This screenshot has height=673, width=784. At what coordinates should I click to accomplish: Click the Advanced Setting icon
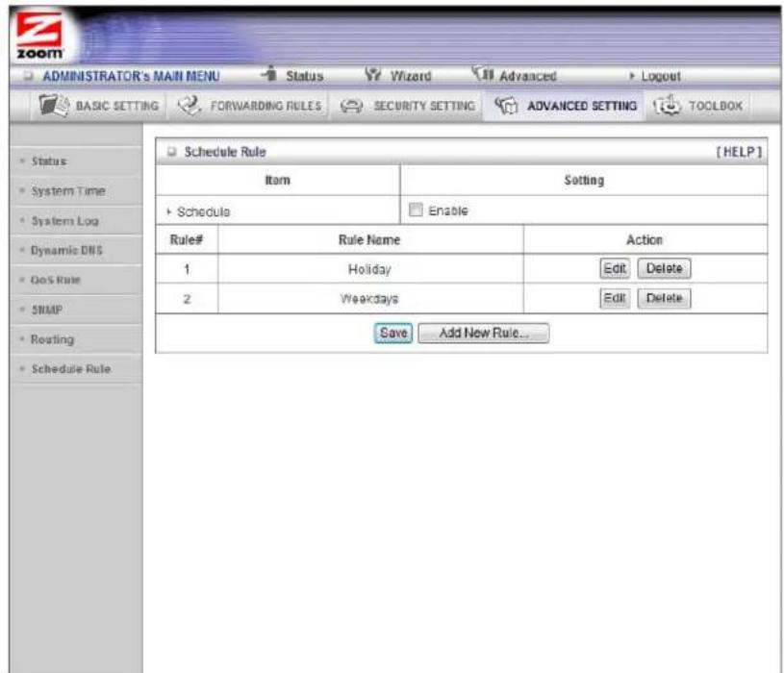[506, 106]
